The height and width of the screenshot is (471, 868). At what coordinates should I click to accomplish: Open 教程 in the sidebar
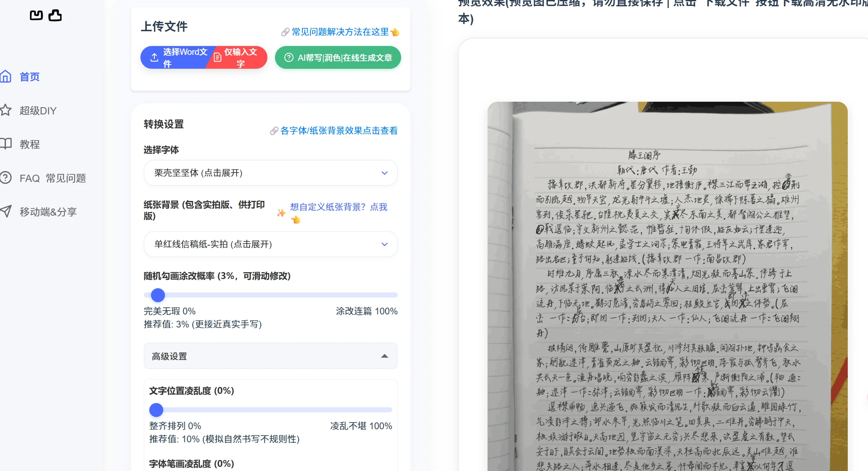click(30, 144)
